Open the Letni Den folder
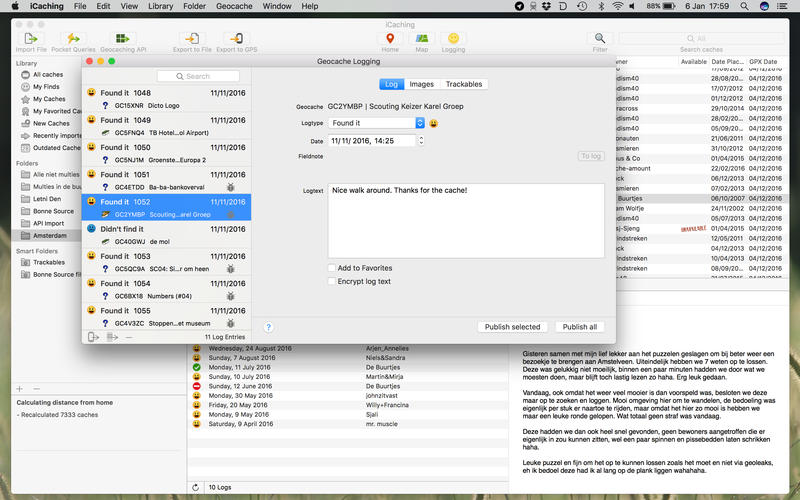The image size is (800, 500). tap(47, 199)
